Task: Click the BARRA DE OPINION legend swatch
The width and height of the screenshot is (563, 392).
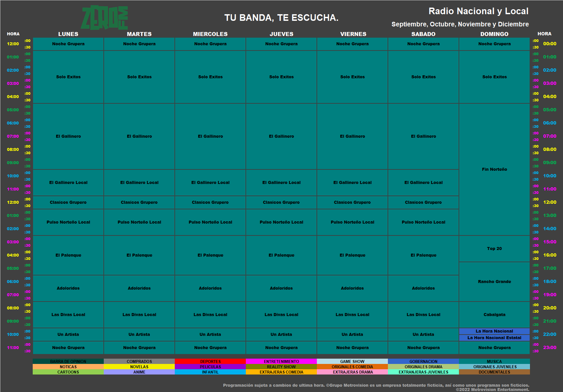Action: point(68,361)
